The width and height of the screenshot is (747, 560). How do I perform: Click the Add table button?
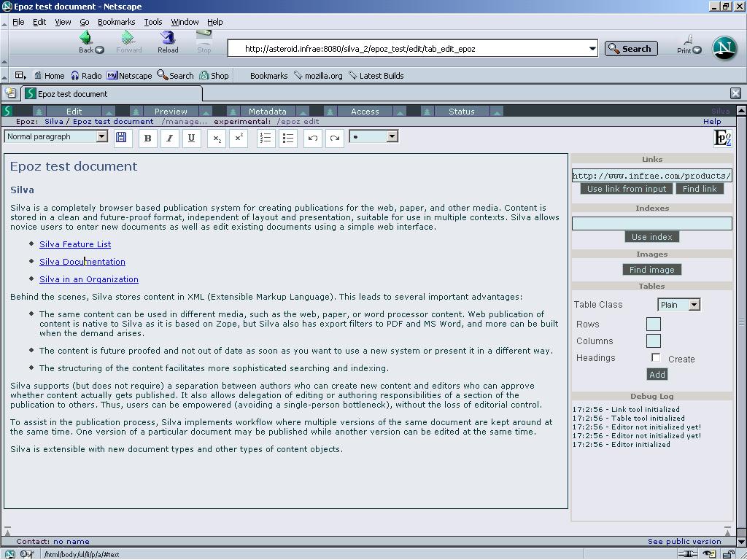click(657, 374)
